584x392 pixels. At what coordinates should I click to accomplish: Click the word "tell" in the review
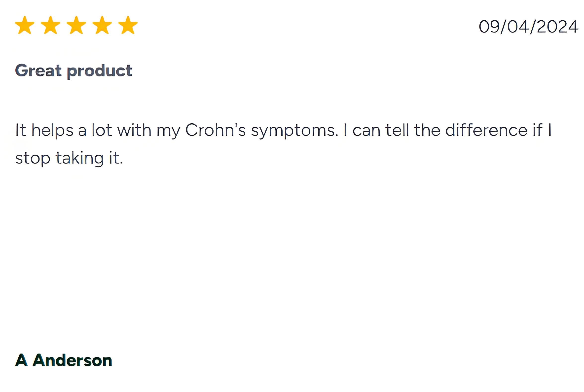(x=397, y=130)
